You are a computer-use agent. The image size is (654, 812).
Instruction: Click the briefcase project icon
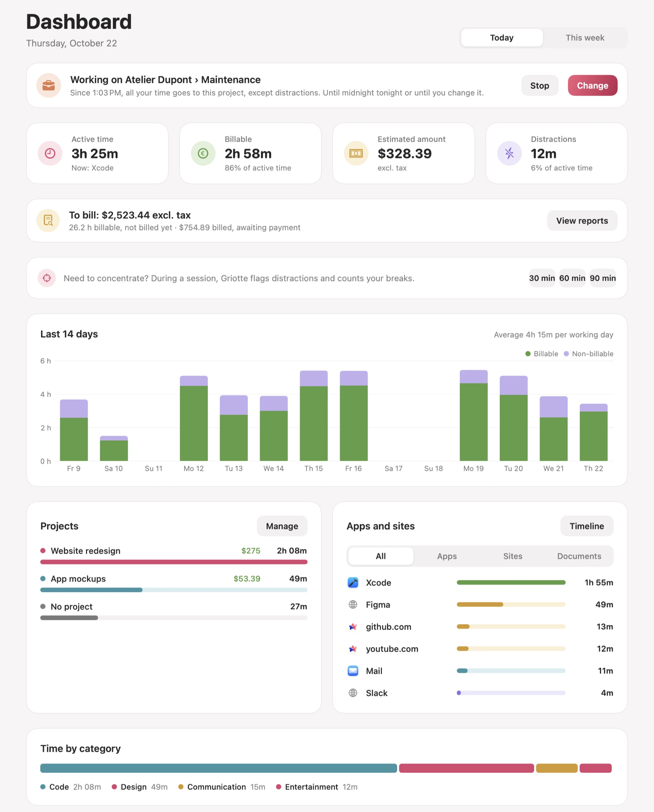pyautogui.click(x=48, y=85)
